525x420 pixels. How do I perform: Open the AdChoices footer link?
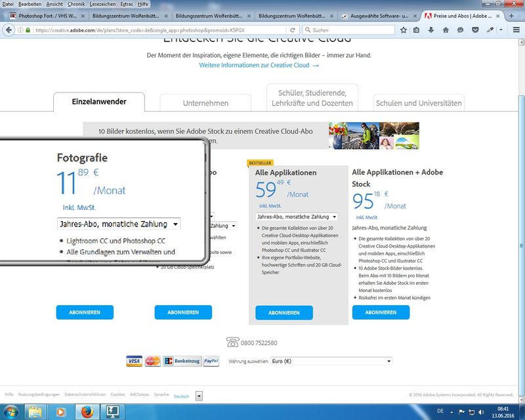point(139,394)
